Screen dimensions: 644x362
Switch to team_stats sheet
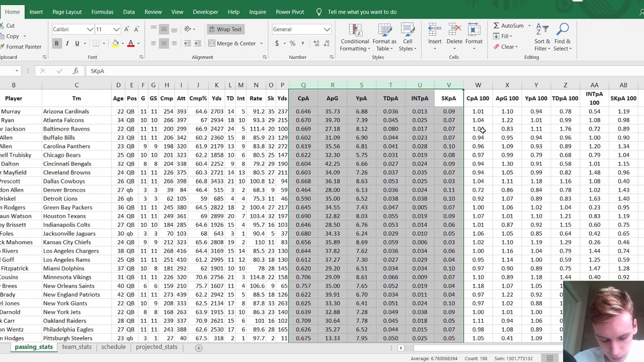[x=76, y=347]
